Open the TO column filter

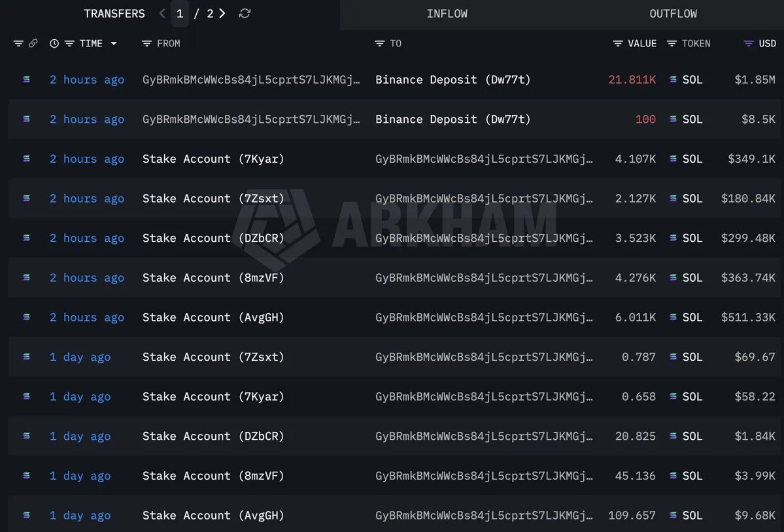[x=379, y=43]
